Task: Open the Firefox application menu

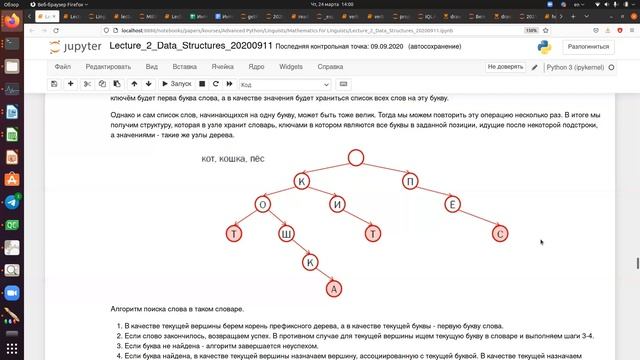Action: [x=632, y=31]
